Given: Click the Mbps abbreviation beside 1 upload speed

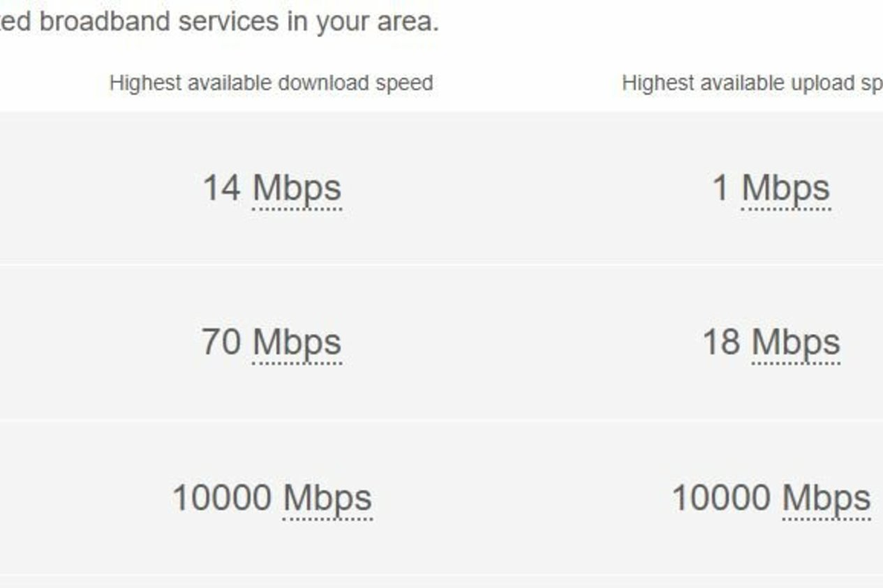Looking at the screenshot, I should click(785, 190).
